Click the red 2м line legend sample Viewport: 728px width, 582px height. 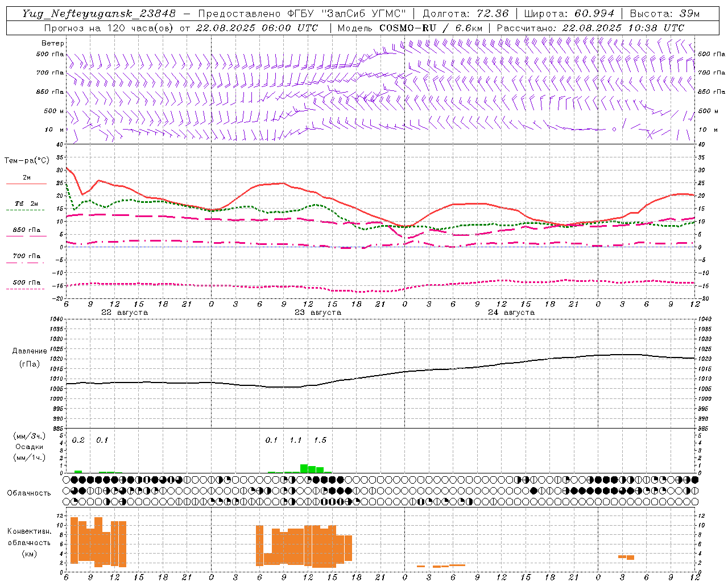click(x=26, y=184)
